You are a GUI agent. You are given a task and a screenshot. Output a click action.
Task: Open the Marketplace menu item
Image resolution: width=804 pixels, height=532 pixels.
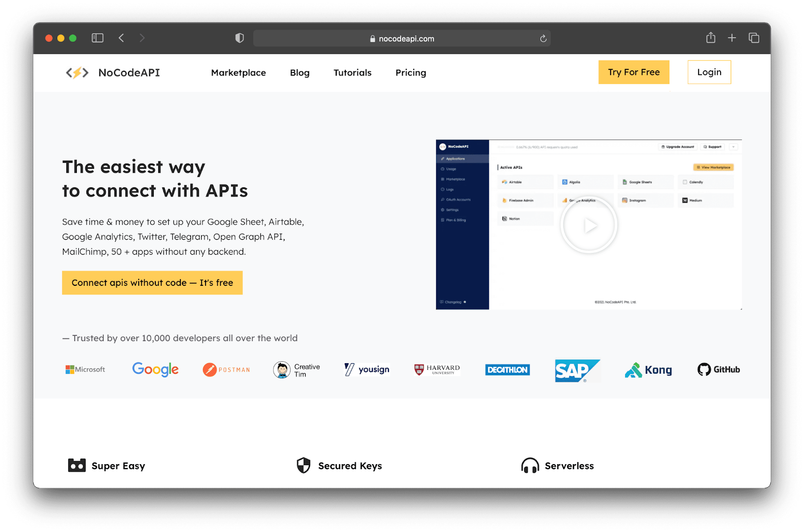(238, 73)
